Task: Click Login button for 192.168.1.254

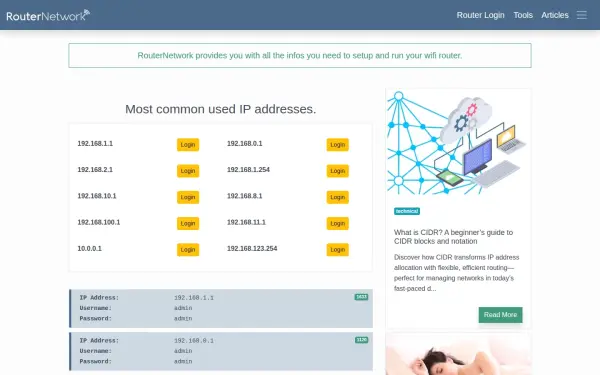Action: coord(338,171)
